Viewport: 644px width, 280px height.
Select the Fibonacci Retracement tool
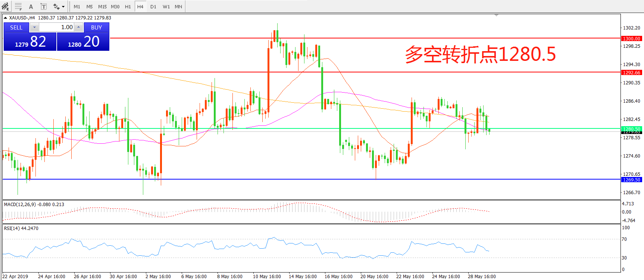[x=18, y=6]
